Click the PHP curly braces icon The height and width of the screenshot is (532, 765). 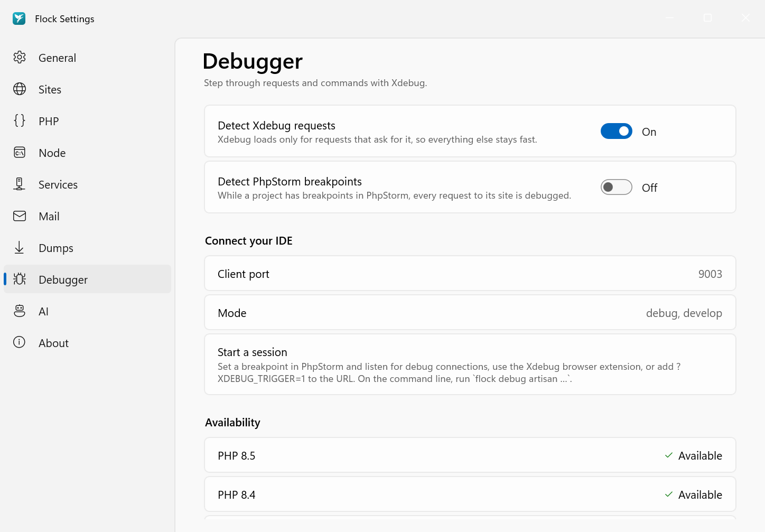(x=20, y=120)
